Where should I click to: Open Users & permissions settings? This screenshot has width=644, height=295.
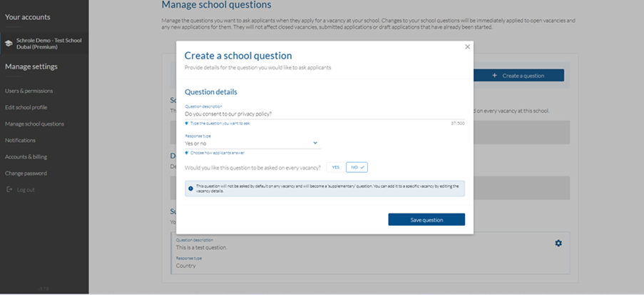pyautogui.click(x=29, y=91)
